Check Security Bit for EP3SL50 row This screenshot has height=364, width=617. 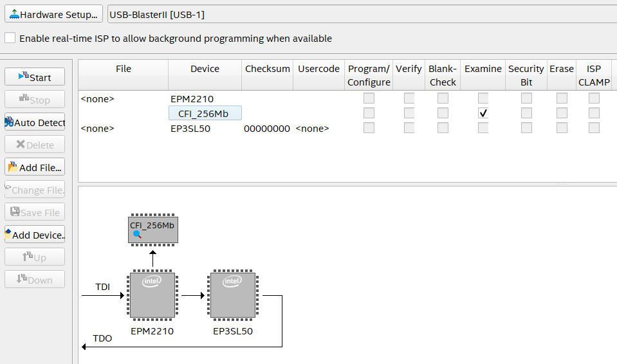point(526,128)
